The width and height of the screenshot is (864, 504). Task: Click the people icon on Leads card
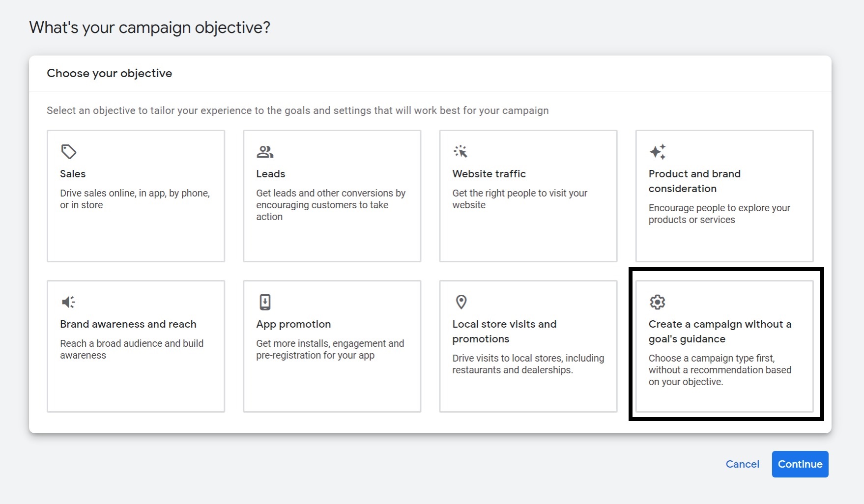pos(265,152)
